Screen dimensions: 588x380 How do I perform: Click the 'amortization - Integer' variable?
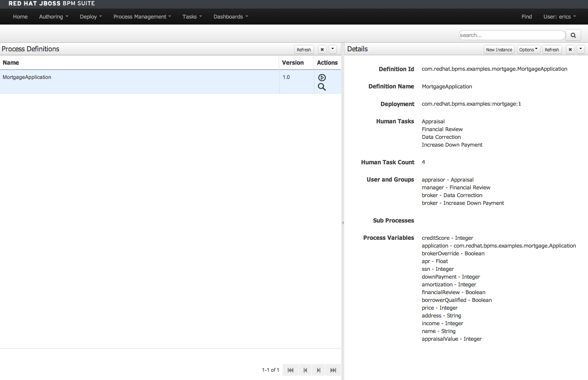(449, 285)
